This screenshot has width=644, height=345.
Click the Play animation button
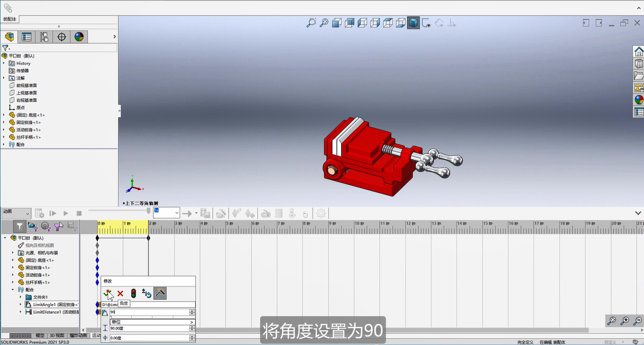[66, 214]
